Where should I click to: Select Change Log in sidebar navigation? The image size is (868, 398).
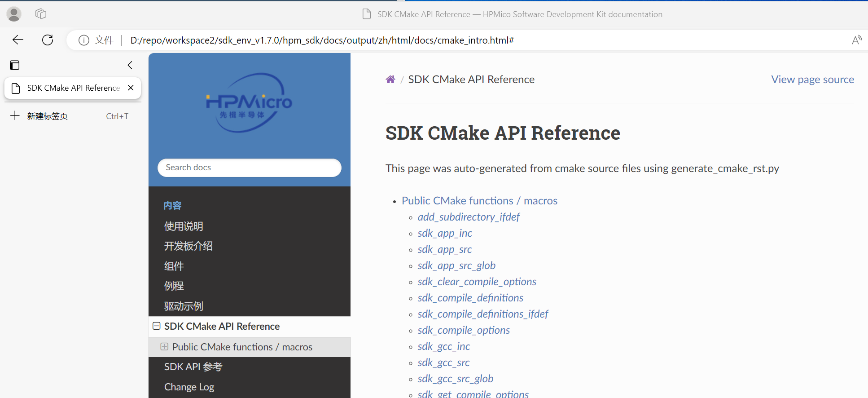(x=189, y=387)
